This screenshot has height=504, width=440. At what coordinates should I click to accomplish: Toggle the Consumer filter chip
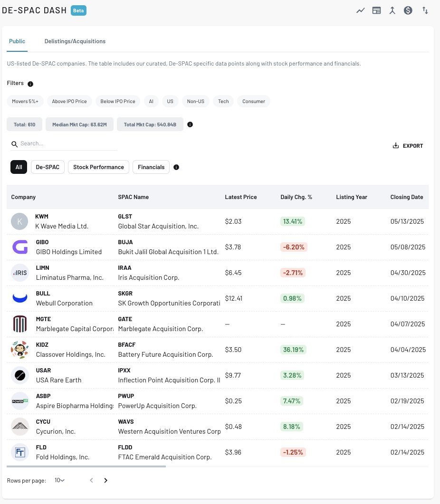click(254, 101)
